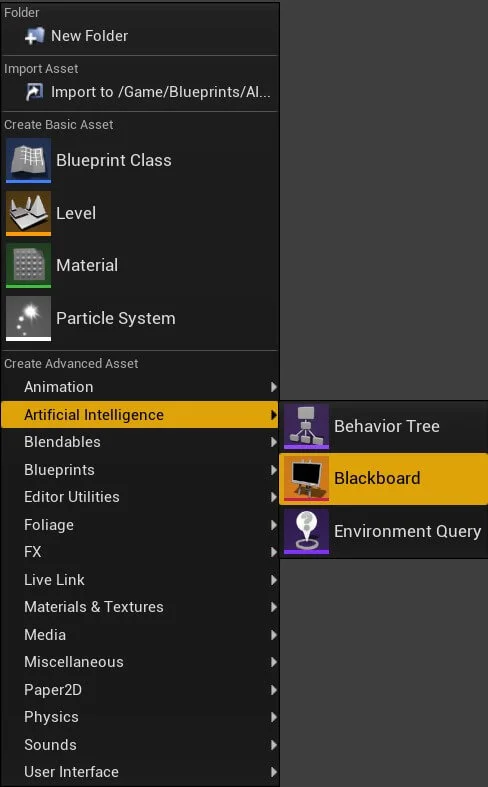Open the User Interface category
This screenshot has width=488, height=787.
(x=140, y=772)
